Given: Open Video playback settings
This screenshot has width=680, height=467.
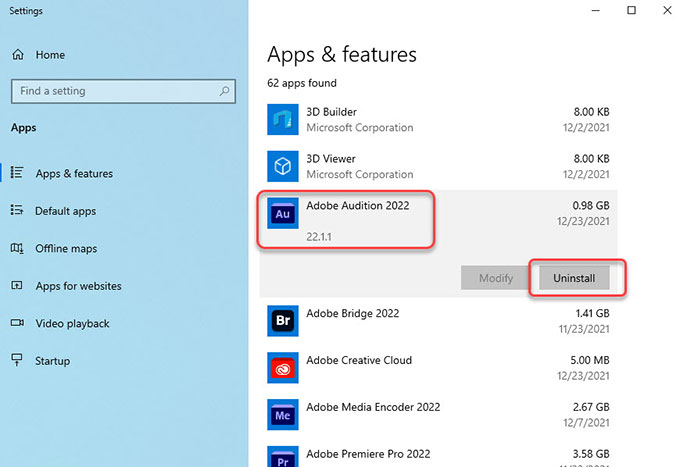Looking at the screenshot, I should (x=72, y=323).
